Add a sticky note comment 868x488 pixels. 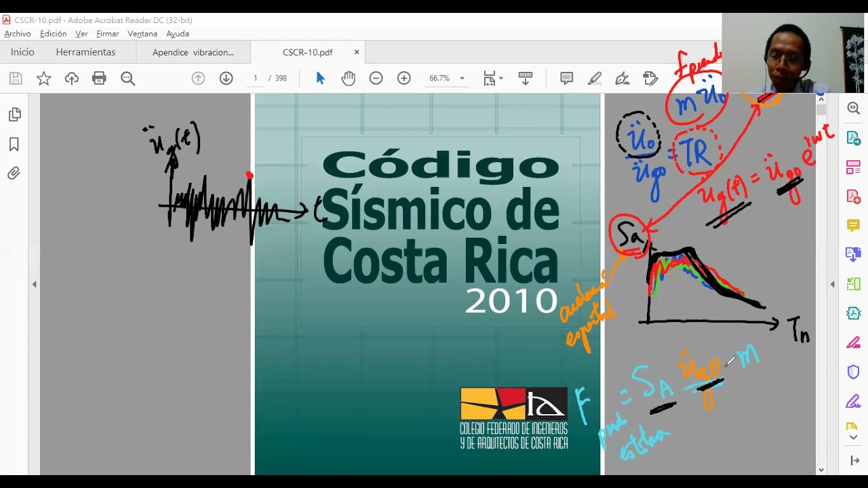point(567,79)
